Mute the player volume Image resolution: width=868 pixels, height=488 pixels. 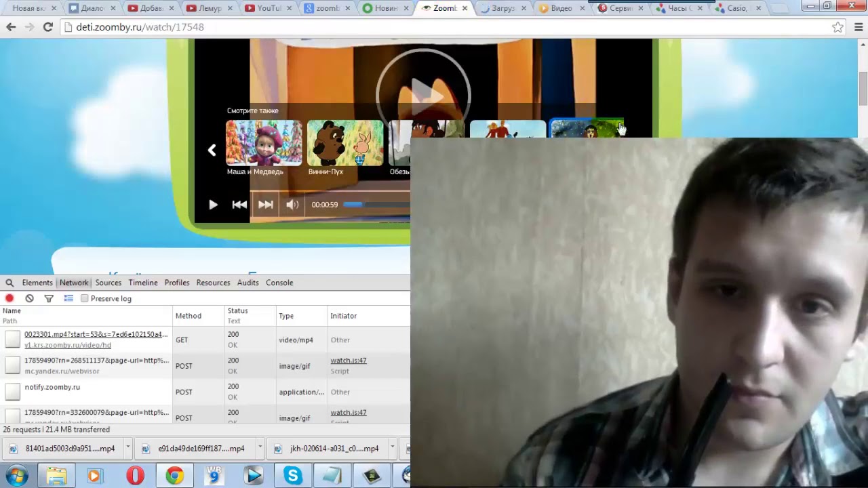pyautogui.click(x=292, y=205)
